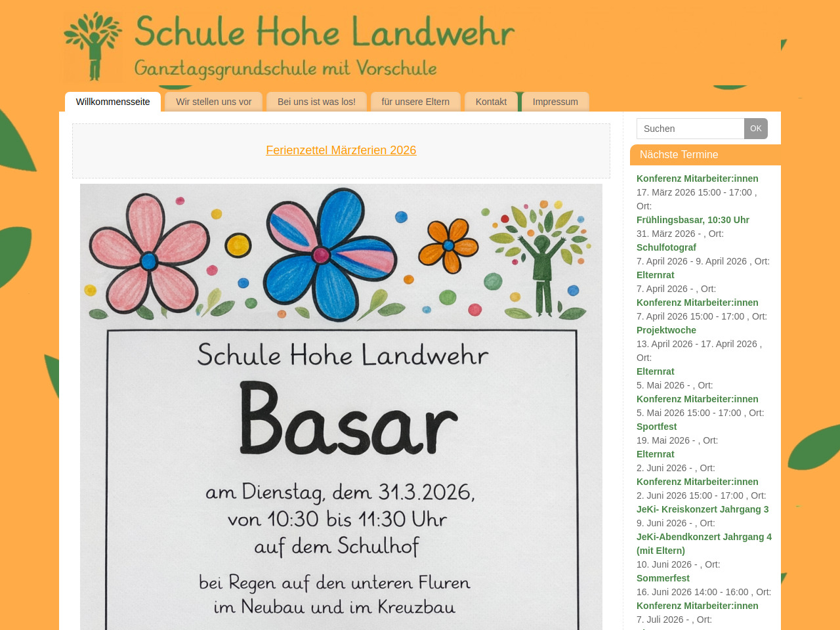The image size is (840, 630).
Task: Open Konferenz Mitarbeiter:innen on 17. März
Action: (697, 178)
